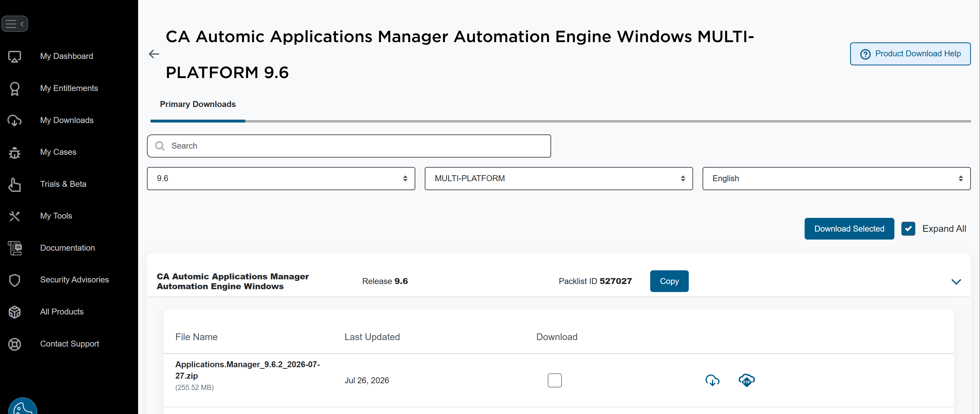Select the Primary Downloads tab

click(197, 105)
